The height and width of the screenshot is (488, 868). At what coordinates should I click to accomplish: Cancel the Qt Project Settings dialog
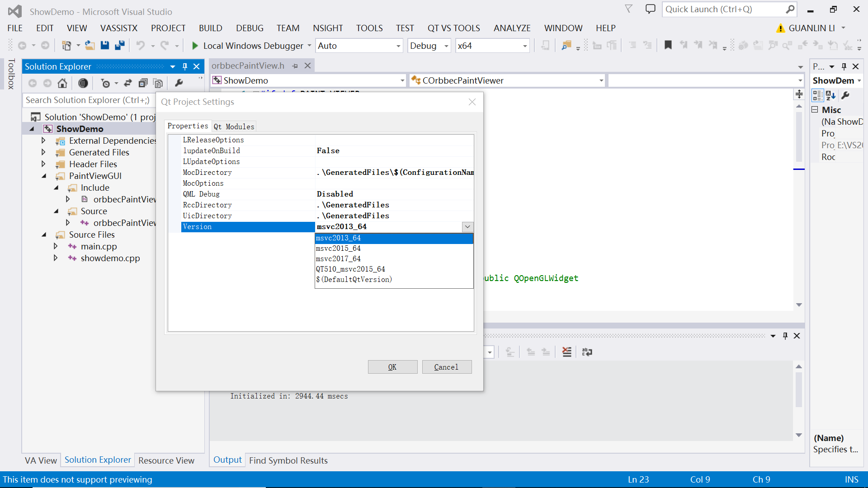click(447, 366)
